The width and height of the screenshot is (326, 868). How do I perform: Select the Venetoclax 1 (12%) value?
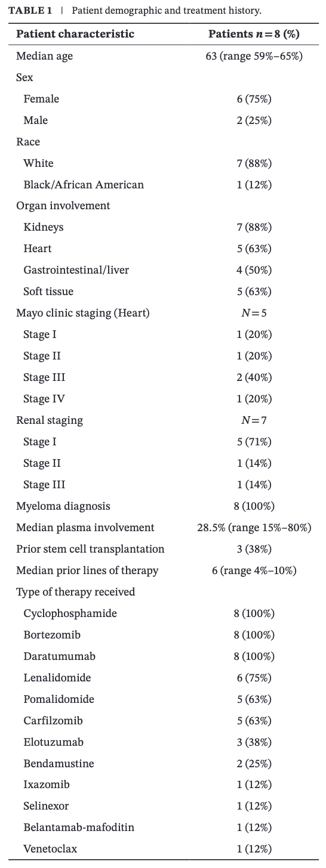click(x=254, y=849)
